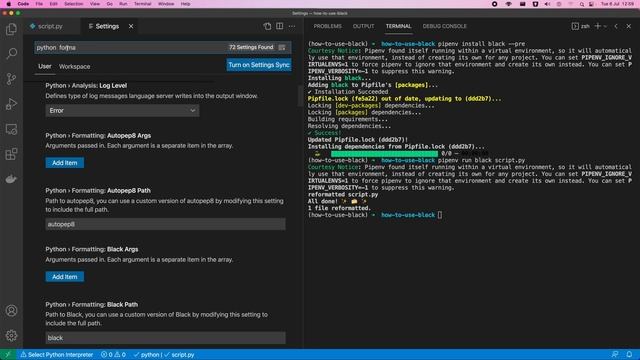Screen dimensions: 640x360
Task: Open the Source Control view
Action: click(x=11, y=79)
